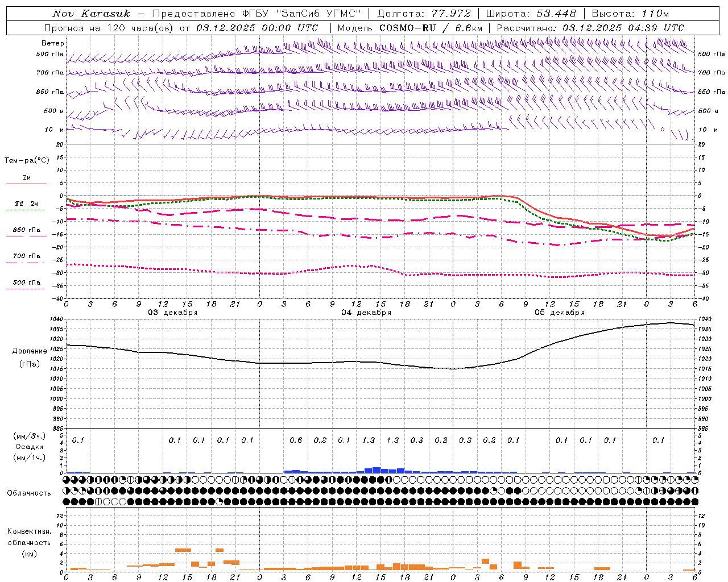Click the Конвективн. label
The height and width of the screenshot is (582, 728).
point(30,531)
